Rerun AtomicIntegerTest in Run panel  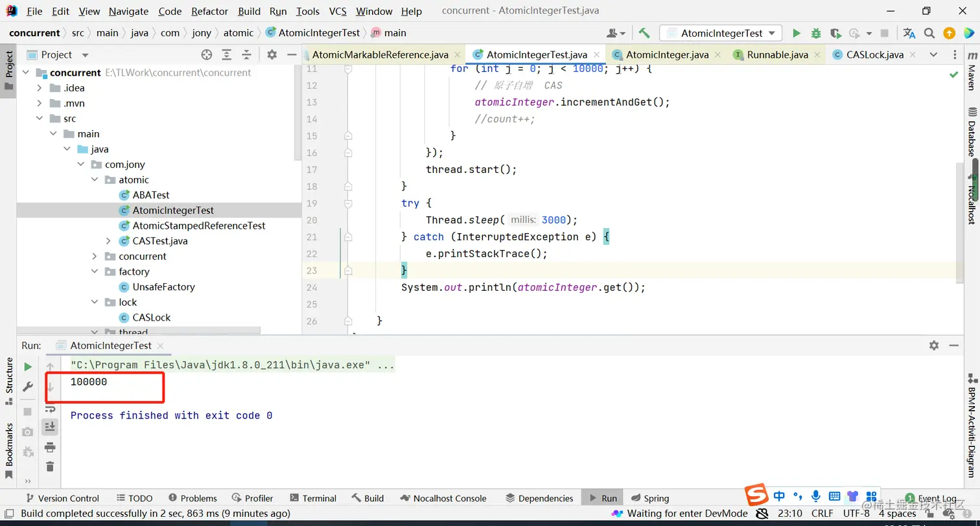click(28, 367)
